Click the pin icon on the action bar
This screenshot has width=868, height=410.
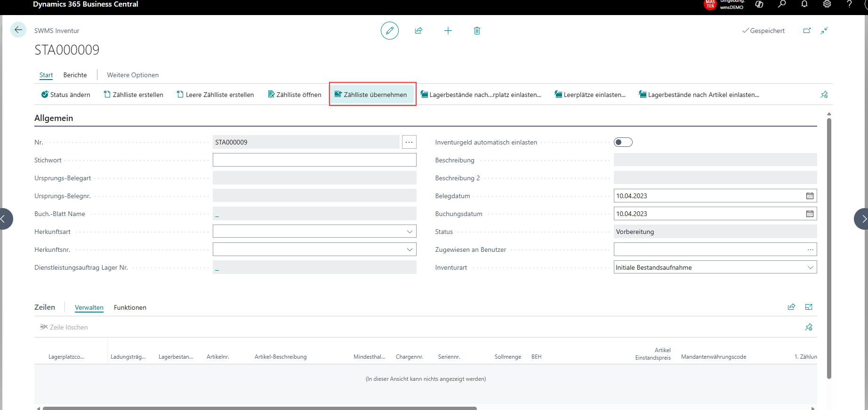824,95
